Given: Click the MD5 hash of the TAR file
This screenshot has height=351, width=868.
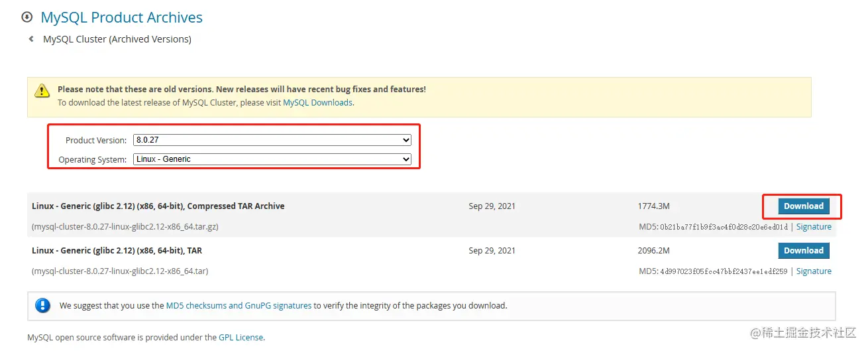Looking at the screenshot, I should (724, 271).
